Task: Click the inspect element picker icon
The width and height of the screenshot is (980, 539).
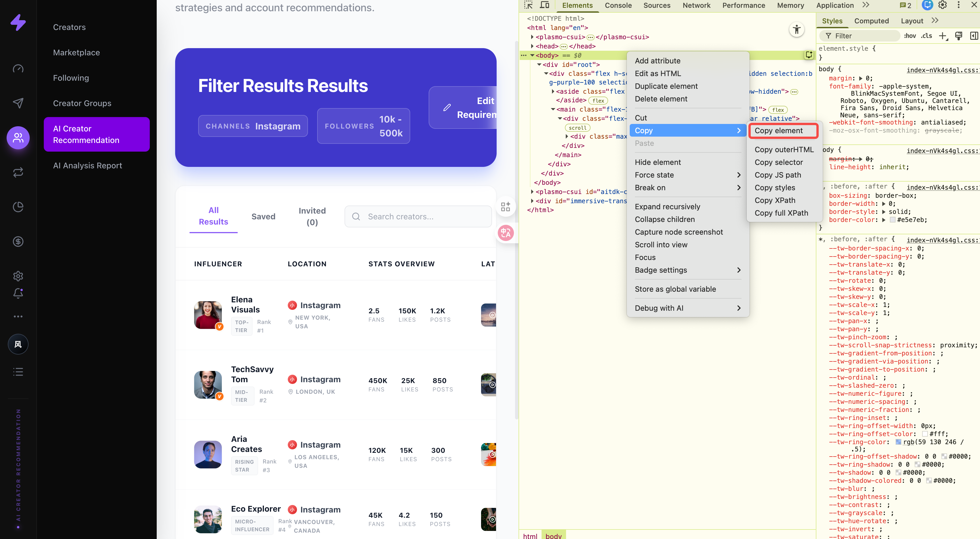Action: pos(528,5)
